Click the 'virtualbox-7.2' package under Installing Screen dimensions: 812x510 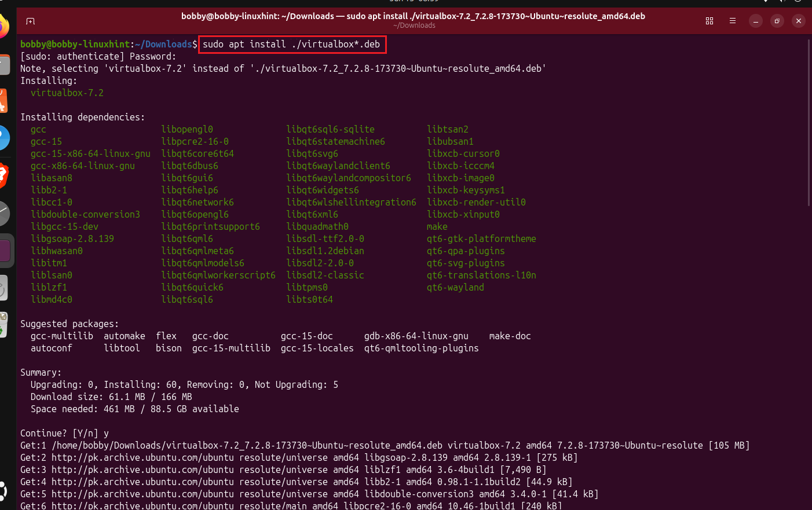(x=67, y=93)
